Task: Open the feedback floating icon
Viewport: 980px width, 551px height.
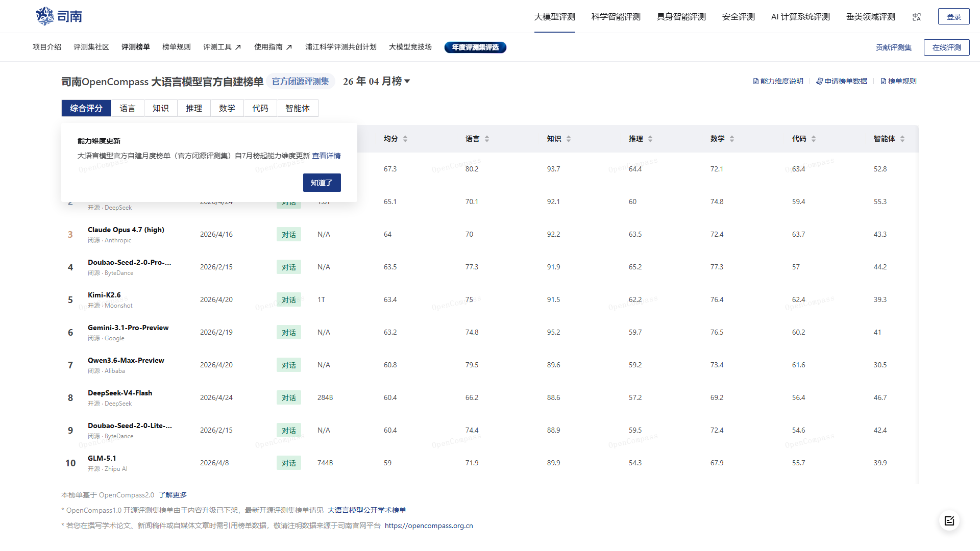Action: [949, 521]
